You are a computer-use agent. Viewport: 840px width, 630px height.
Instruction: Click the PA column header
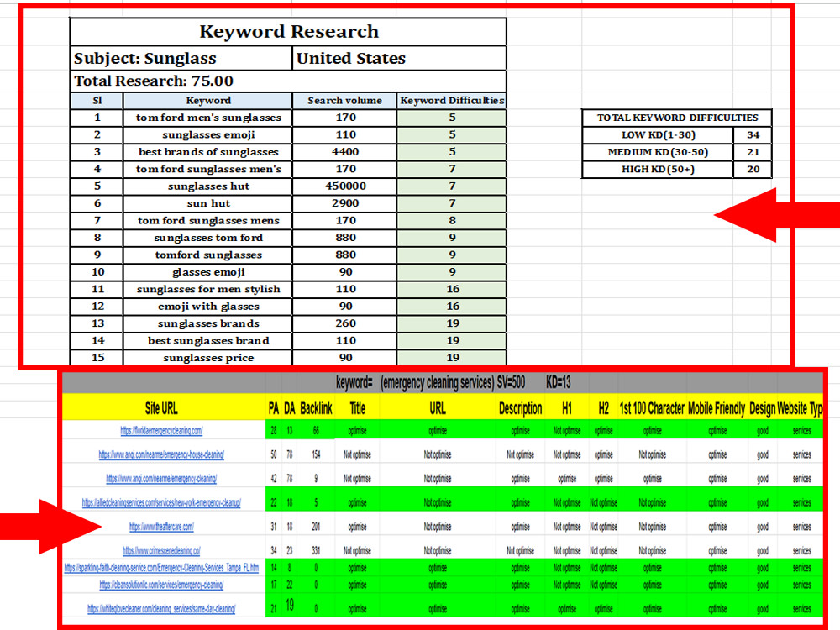tap(274, 408)
